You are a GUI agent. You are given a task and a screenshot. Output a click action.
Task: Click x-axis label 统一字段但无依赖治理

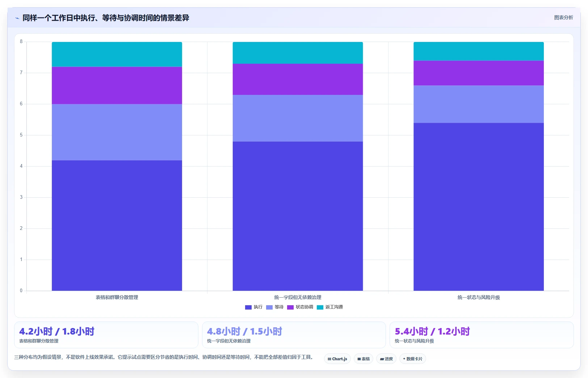point(298,297)
